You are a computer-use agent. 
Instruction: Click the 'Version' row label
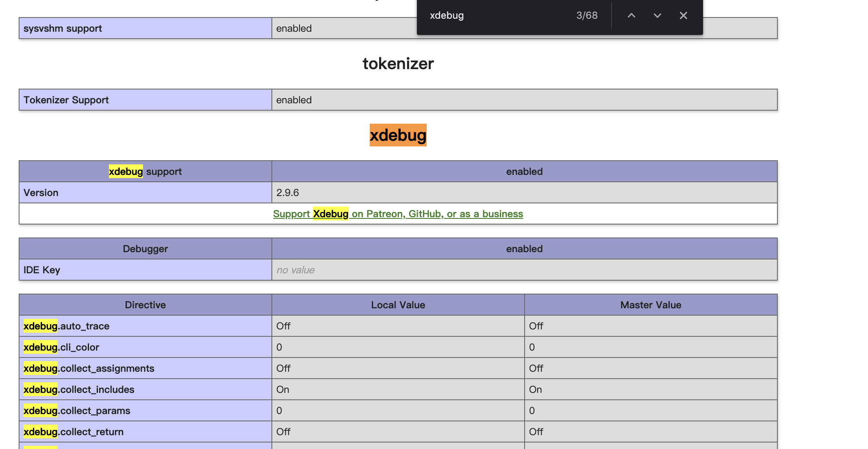point(145,193)
